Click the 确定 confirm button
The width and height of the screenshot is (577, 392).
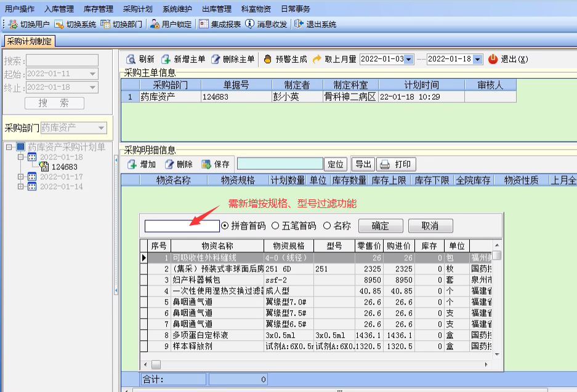(381, 226)
